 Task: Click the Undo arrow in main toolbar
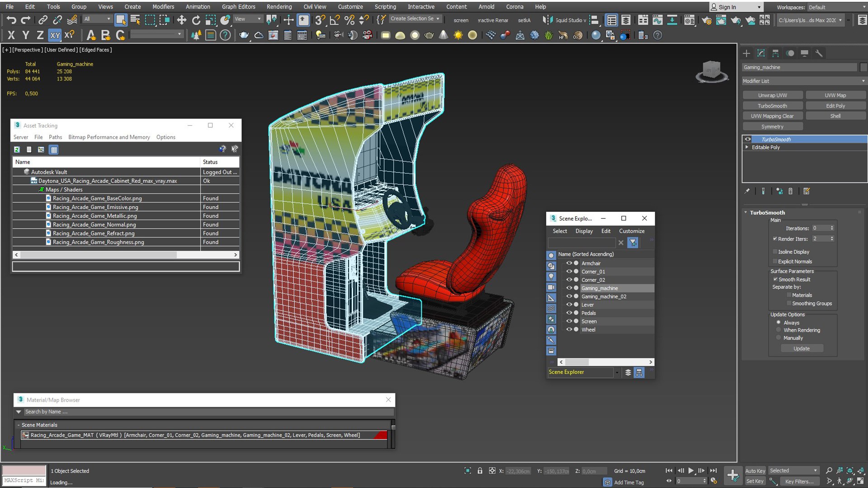(11, 20)
